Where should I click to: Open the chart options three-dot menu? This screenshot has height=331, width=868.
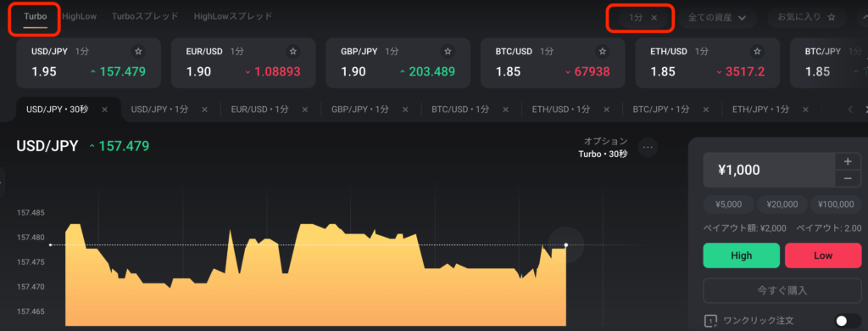pyautogui.click(x=648, y=148)
